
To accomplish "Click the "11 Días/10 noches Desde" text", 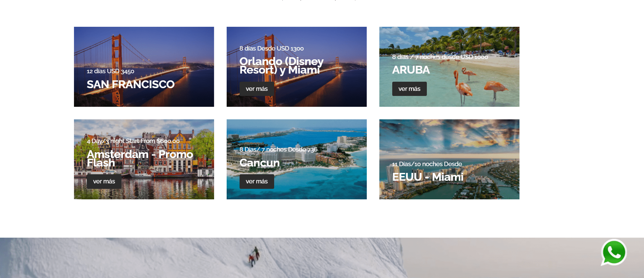I will [427, 164].
